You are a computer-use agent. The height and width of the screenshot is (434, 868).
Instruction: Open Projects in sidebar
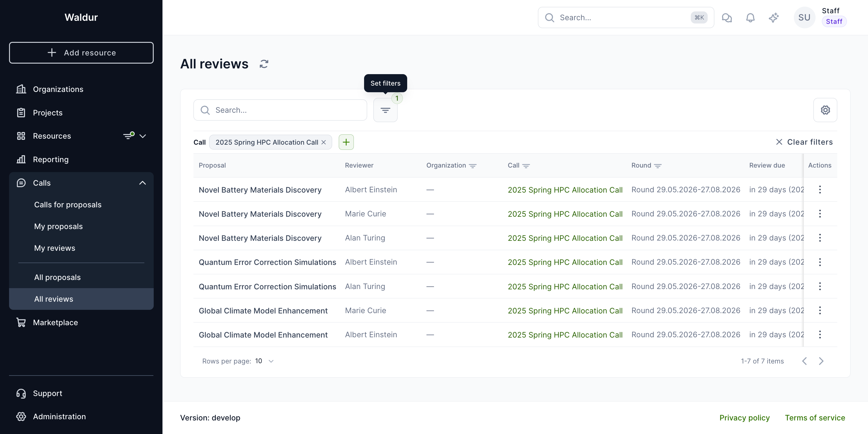81,112
